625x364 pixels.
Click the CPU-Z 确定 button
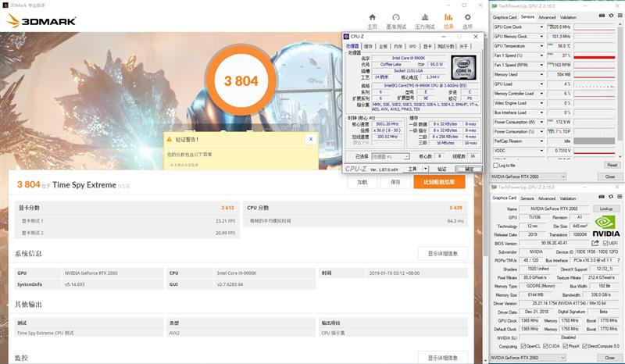coord(469,169)
